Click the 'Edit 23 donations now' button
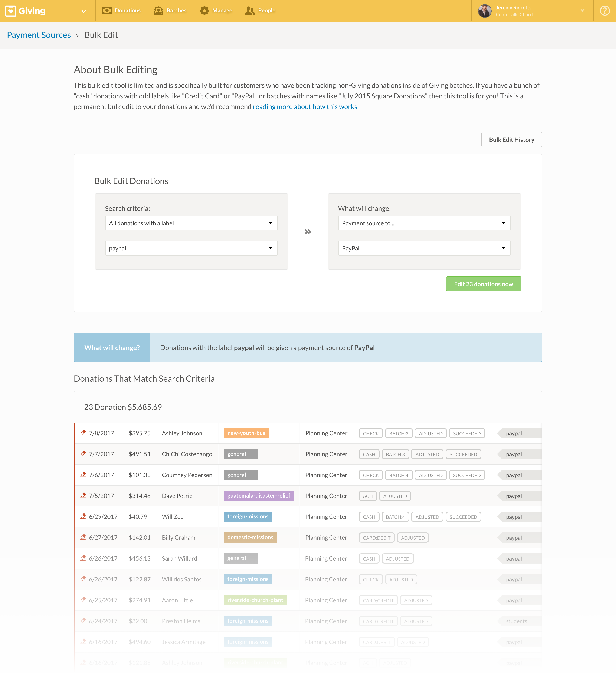Image resolution: width=616 pixels, height=673 pixels. [x=483, y=284]
